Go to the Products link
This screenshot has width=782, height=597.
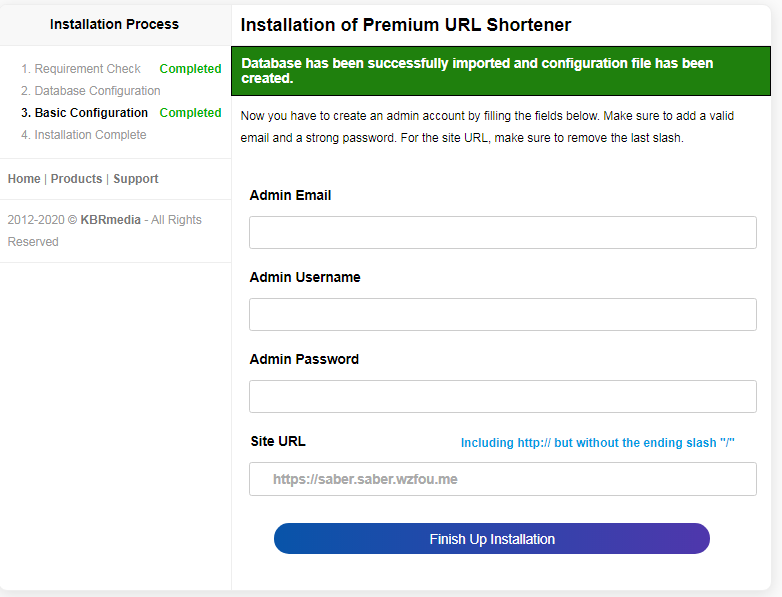click(x=76, y=179)
